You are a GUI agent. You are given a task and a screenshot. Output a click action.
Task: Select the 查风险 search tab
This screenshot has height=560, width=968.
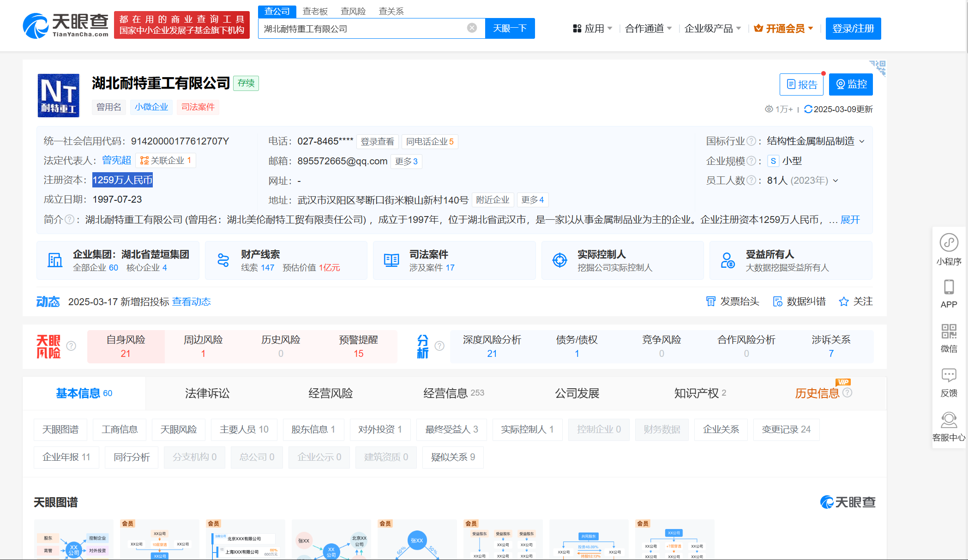353,11
